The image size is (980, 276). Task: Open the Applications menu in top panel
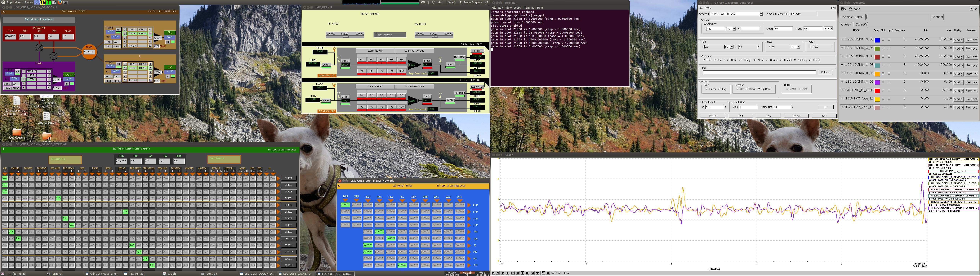15,2
